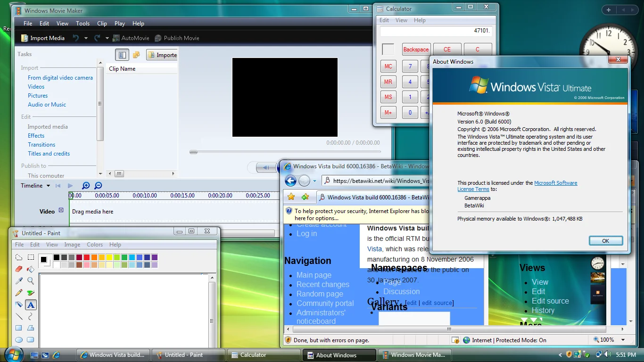
Task: Click the collections folder icon in Movie Maker
Action: (136, 55)
